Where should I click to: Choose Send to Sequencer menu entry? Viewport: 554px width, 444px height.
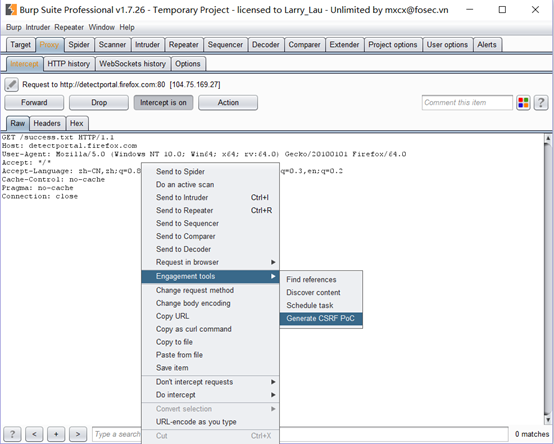[210, 223]
